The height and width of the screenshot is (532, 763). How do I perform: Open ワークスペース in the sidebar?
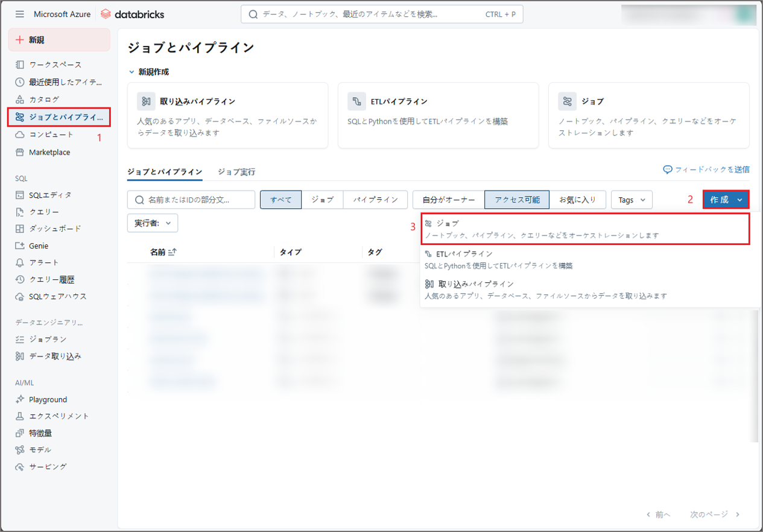[x=59, y=65]
